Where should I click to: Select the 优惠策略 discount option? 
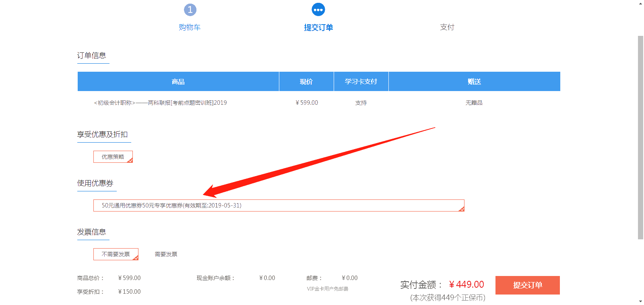point(113,157)
